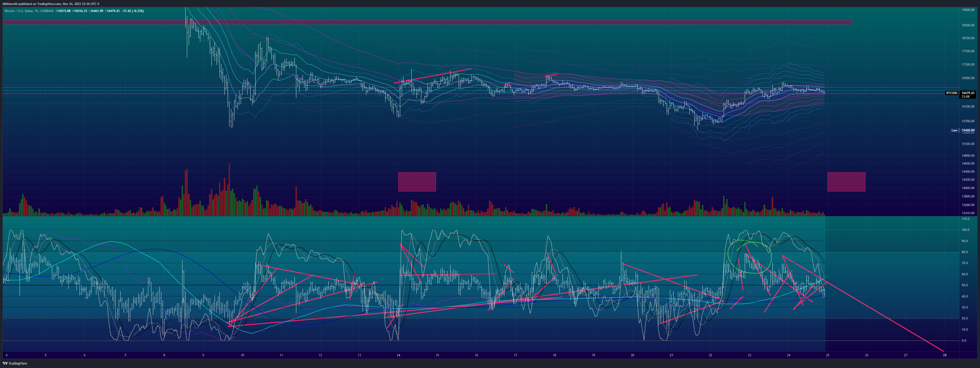Click the 16100.00 price axis label
980x368 pixels.
pyautogui.click(x=968, y=107)
